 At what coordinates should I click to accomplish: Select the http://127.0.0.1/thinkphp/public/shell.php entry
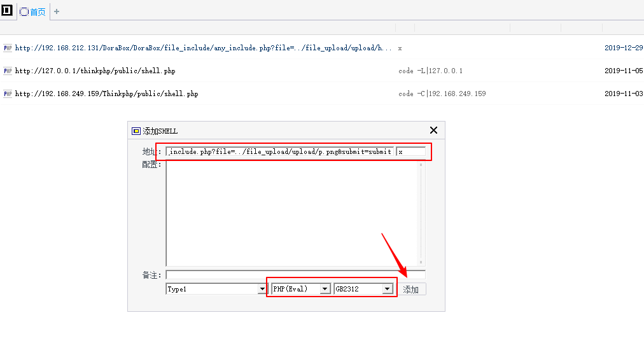pyautogui.click(x=95, y=71)
